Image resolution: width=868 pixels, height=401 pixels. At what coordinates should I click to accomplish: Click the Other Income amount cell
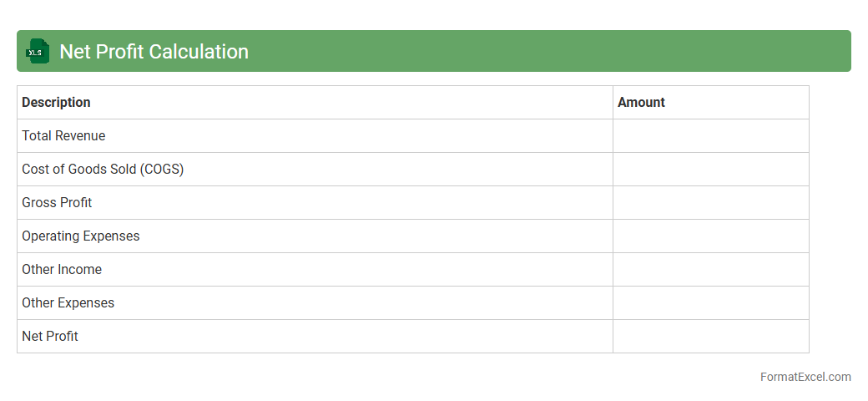click(710, 270)
